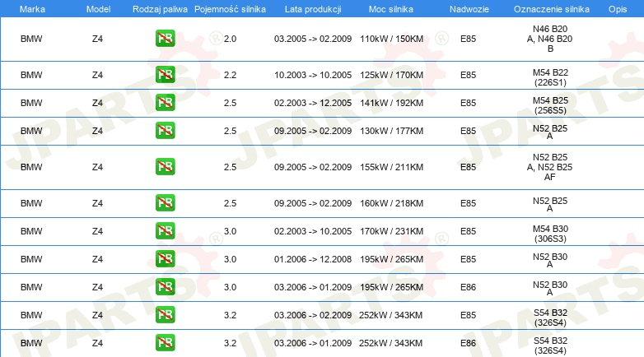Click the E86 body cell in the 3.2 row

coord(469,343)
